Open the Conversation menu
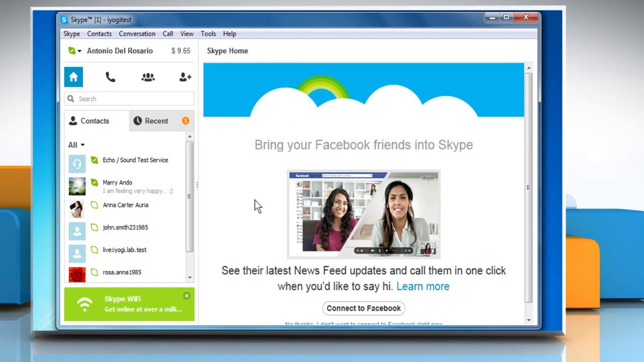The image size is (644, 362). coord(137,34)
